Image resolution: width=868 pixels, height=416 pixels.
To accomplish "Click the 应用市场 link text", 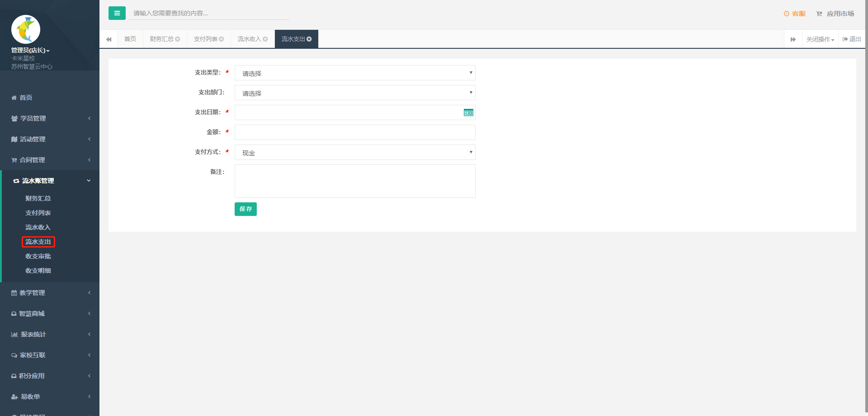I will point(840,14).
